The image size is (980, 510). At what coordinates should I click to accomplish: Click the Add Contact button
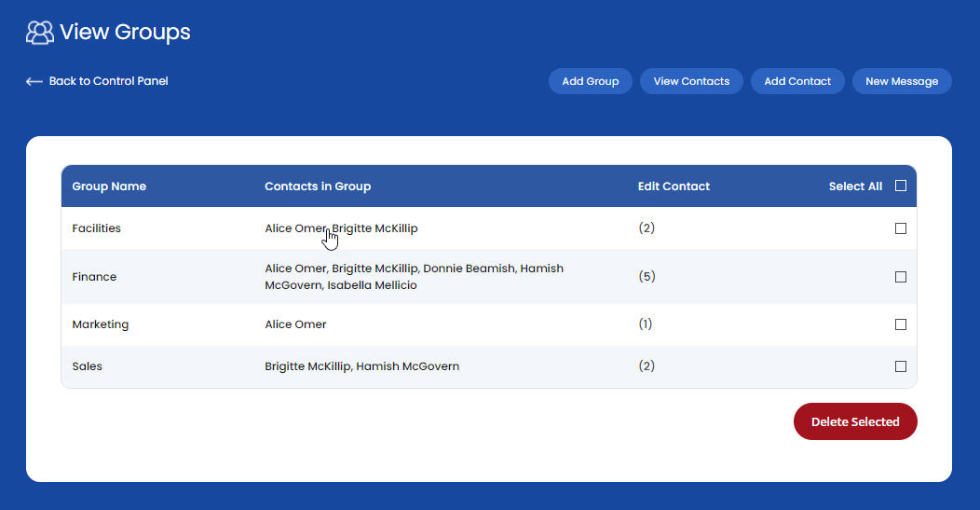pos(797,81)
